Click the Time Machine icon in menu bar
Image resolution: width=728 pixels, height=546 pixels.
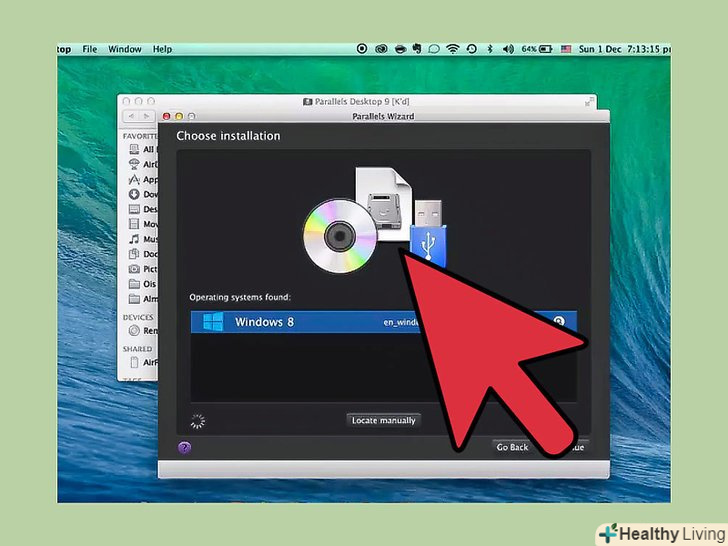[471, 49]
